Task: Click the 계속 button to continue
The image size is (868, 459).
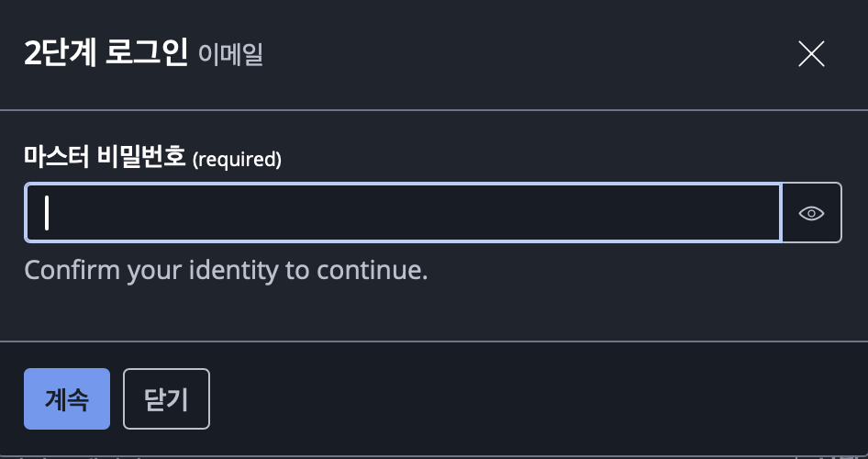Action: (x=67, y=399)
